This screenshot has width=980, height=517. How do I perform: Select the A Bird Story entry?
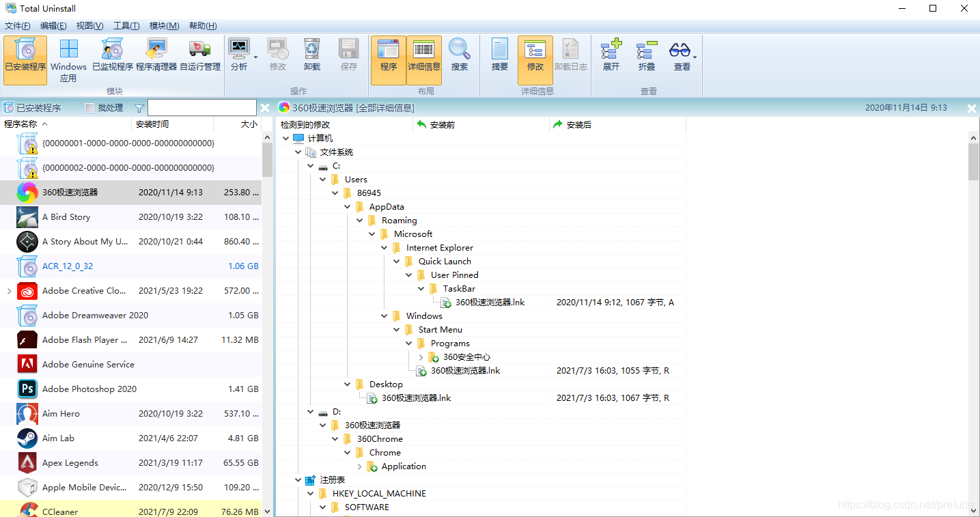tap(130, 217)
